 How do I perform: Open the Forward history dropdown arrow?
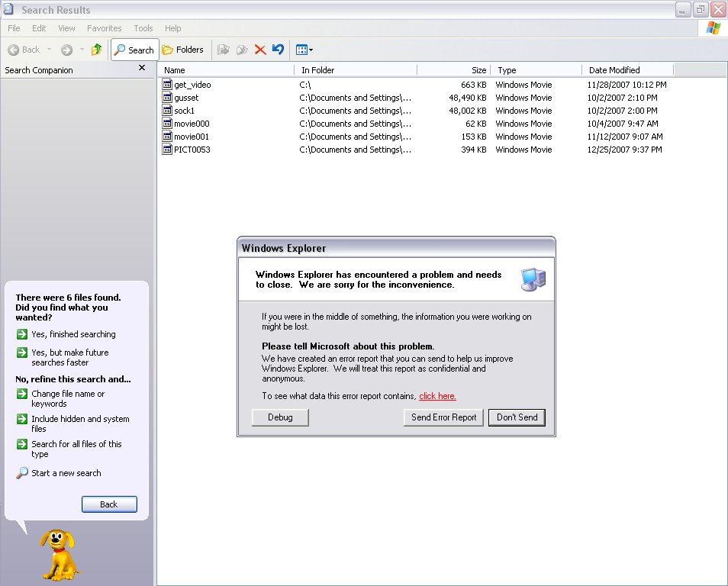click(x=82, y=50)
